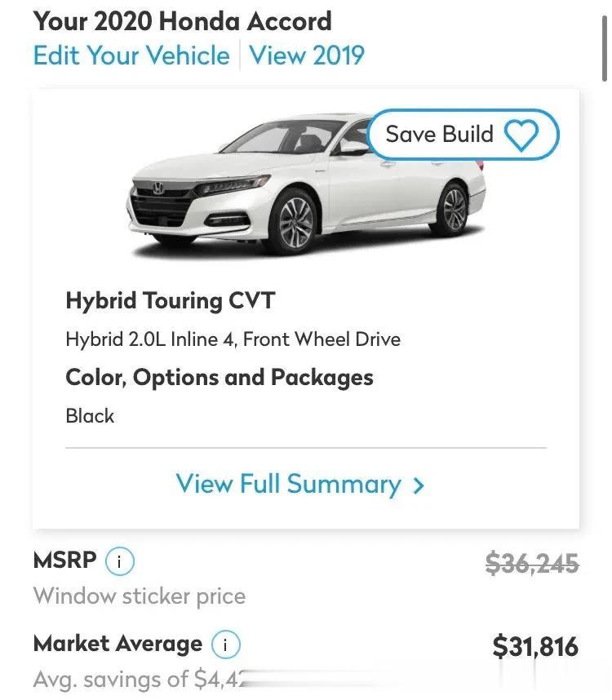
Task: Switch to the View 2019 model link
Action: [307, 55]
